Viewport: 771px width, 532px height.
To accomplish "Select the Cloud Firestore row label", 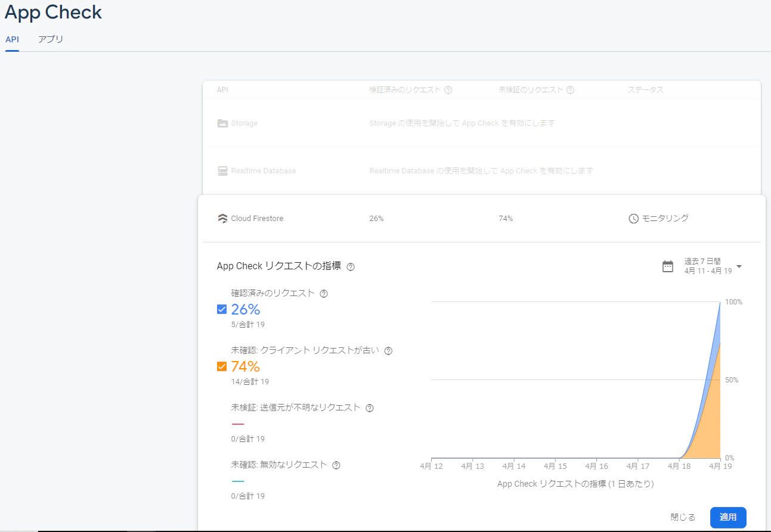I will (x=257, y=219).
